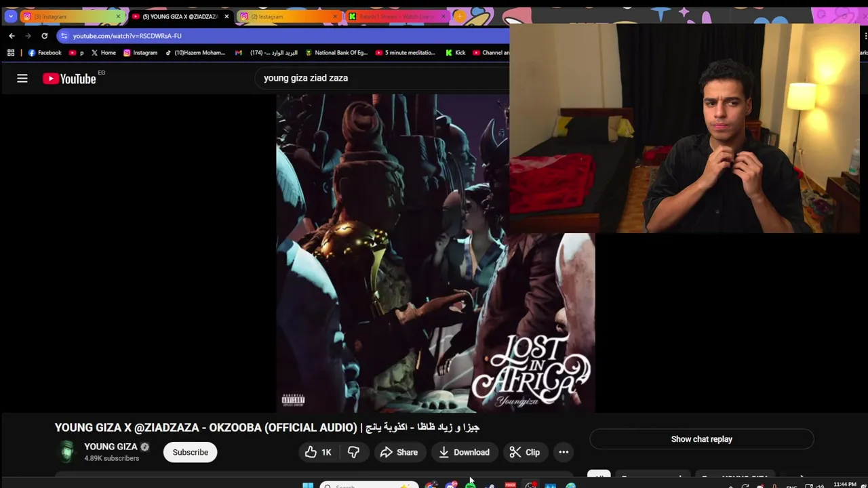Like the video with thumbs up
The height and width of the screenshot is (488, 868).
coord(318,452)
